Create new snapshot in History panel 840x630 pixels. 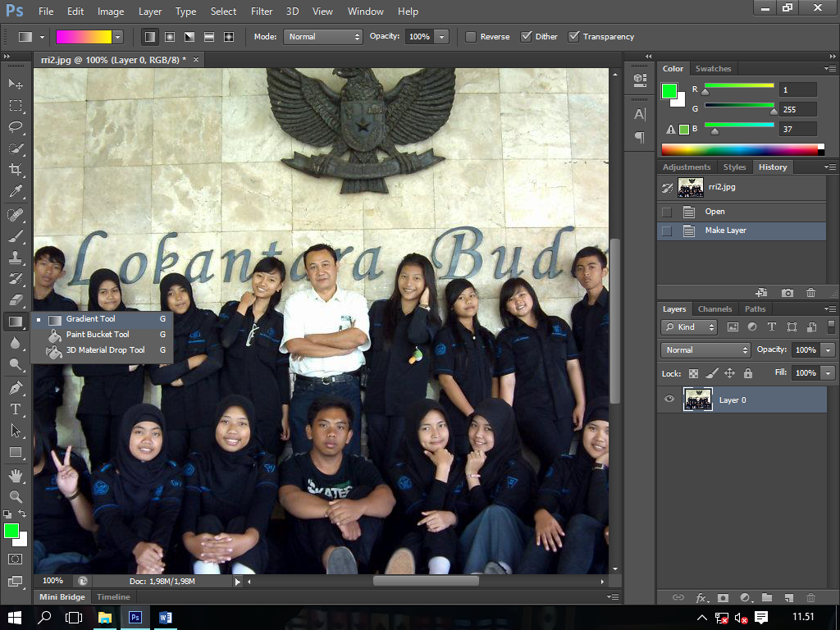tap(787, 293)
